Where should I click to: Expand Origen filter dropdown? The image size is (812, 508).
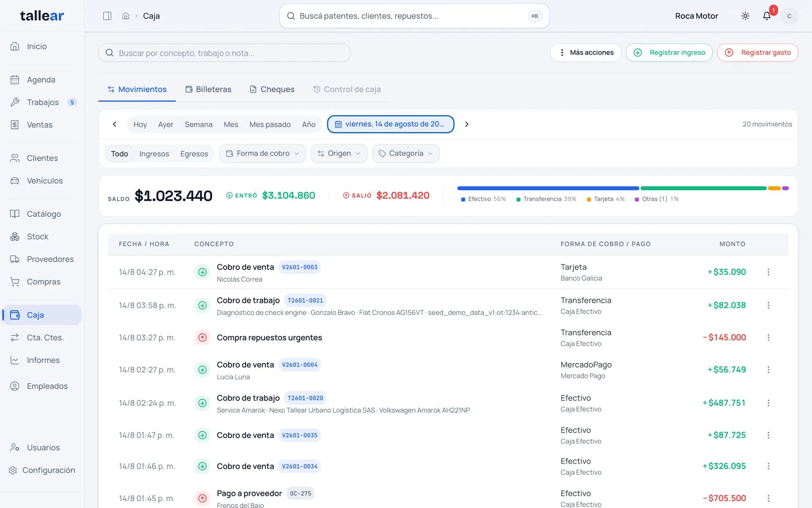click(339, 154)
